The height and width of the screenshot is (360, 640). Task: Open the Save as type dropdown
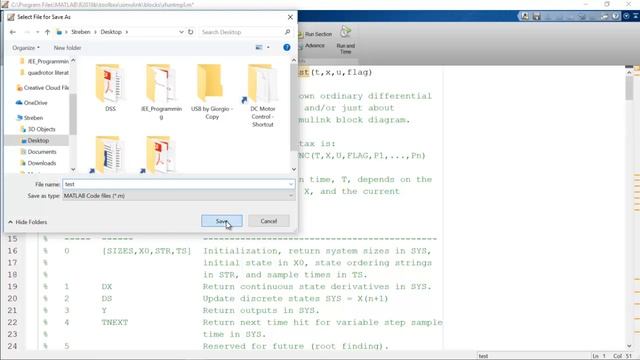click(178, 196)
